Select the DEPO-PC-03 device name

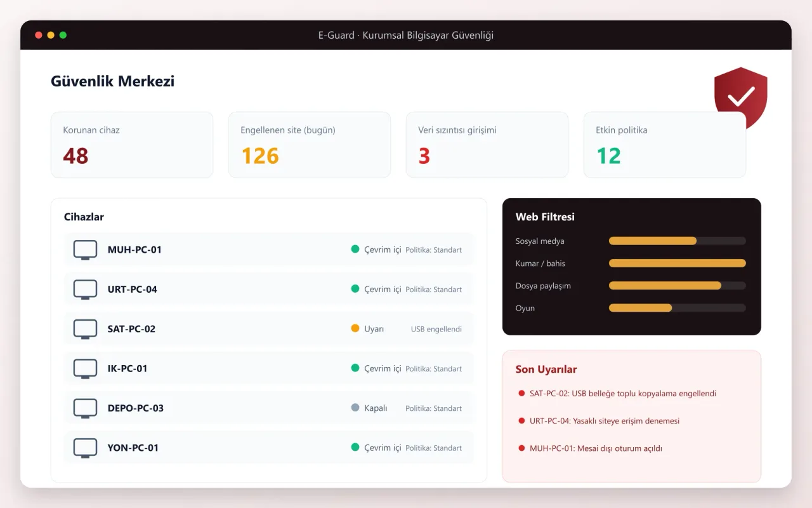(x=136, y=408)
